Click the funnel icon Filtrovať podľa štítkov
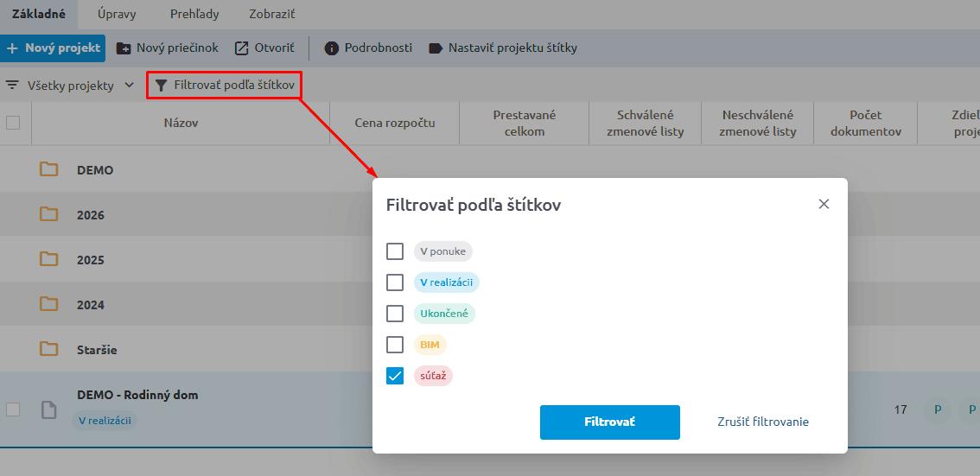 [162, 85]
